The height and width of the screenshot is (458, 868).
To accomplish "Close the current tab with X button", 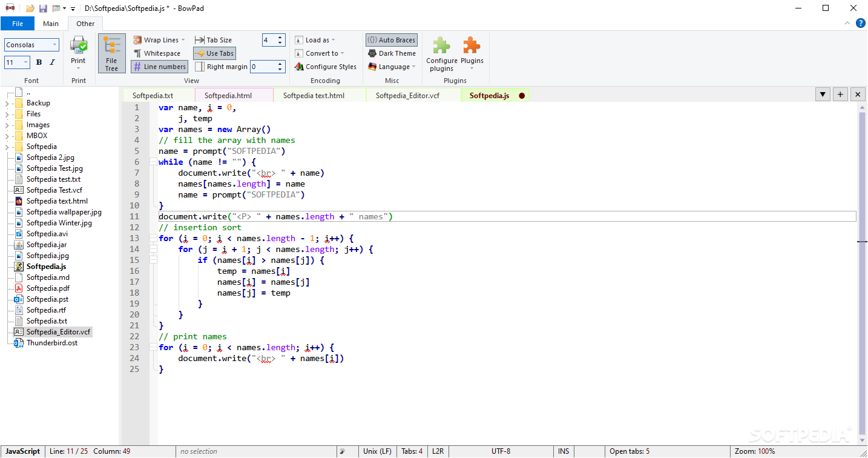I will click(858, 94).
